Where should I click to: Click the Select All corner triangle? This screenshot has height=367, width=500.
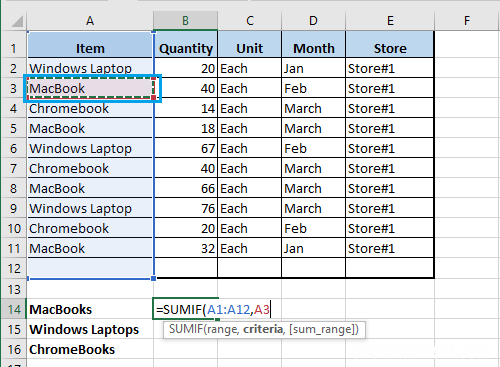click(x=17, y=21)
